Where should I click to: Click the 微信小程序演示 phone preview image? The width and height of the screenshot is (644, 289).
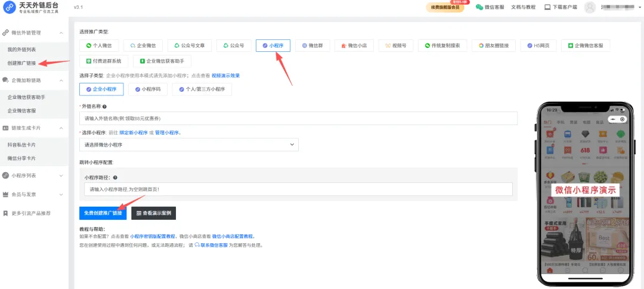(586, 193)
